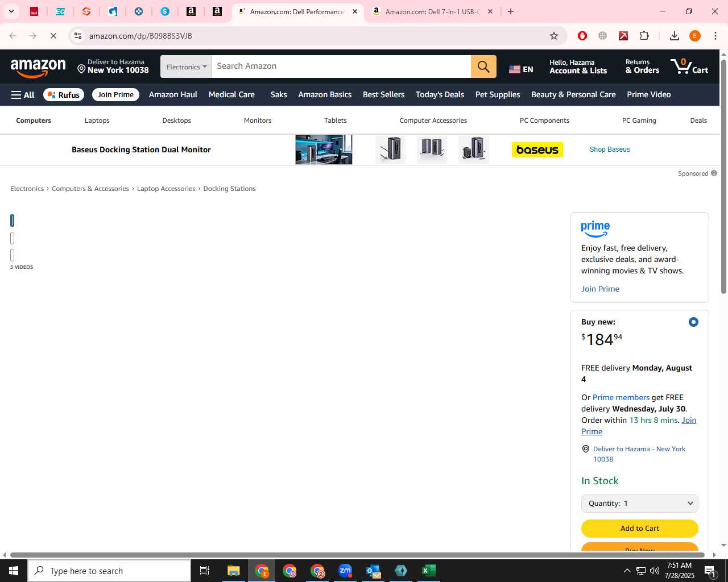Image resolution: width=728 pixels, height=582 pixels.
Task: Click the horizontal page scrollbar thumb
Action: pos(357,555)
